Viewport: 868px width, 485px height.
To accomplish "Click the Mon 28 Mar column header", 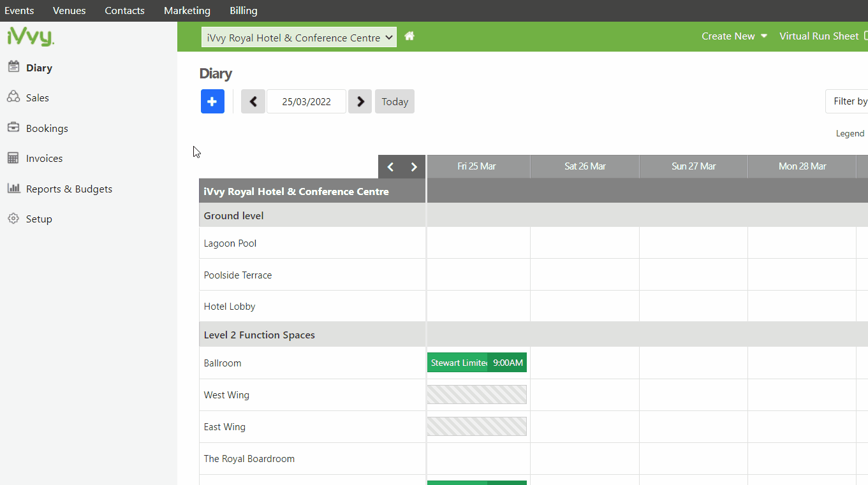I will point(802,166).
